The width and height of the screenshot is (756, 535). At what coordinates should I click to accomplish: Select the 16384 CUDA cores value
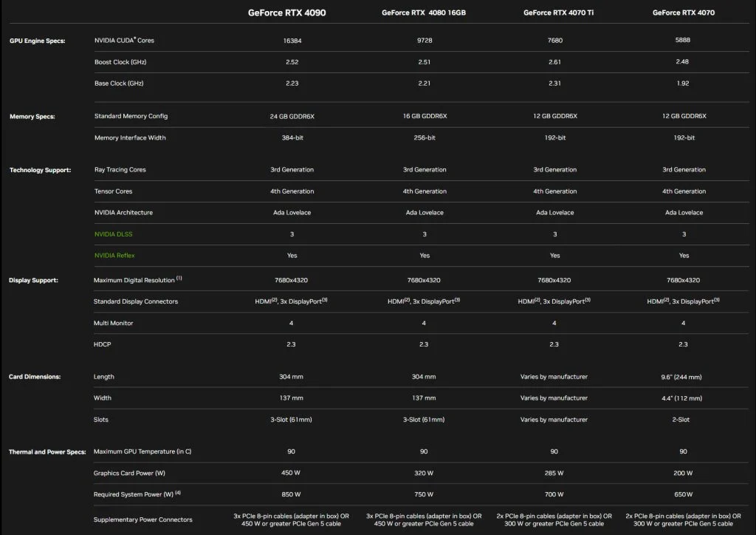tap(292, 41)
